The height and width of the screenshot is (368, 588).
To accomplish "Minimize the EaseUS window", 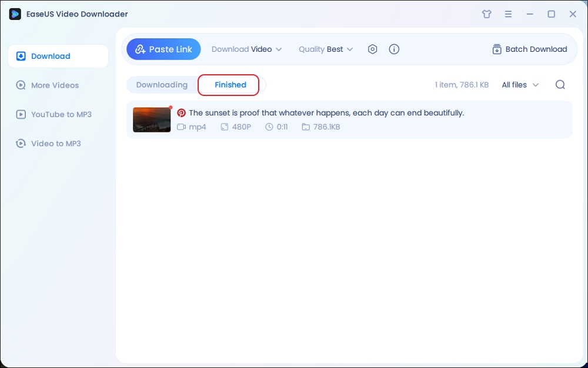I will click(530, 14).
